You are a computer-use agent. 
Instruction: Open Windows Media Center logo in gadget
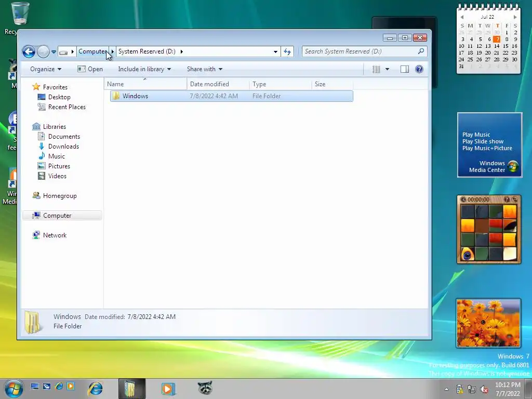tap(513, 166)
